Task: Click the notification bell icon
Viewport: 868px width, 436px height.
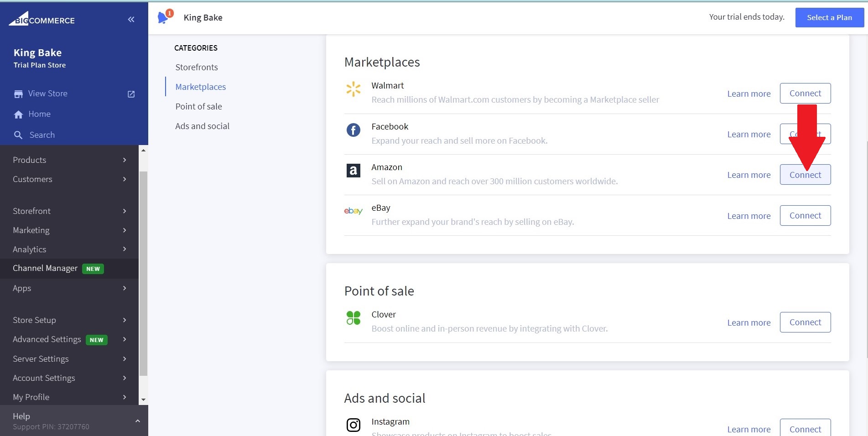Action: (x=163, y=17)
